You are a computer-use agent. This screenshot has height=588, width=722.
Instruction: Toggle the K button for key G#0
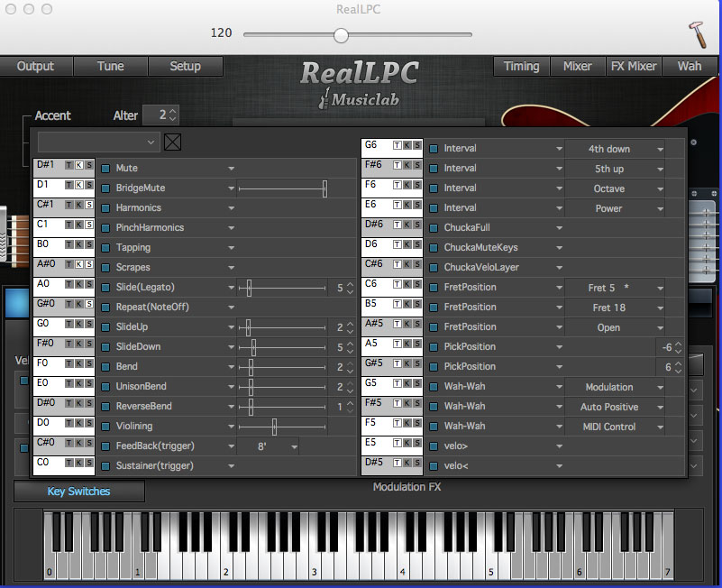pos(79,304)
